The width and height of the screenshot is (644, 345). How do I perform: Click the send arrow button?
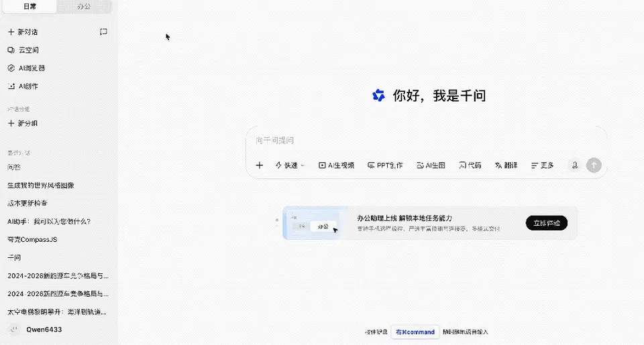pyautogui.click(x=594, y=165)
